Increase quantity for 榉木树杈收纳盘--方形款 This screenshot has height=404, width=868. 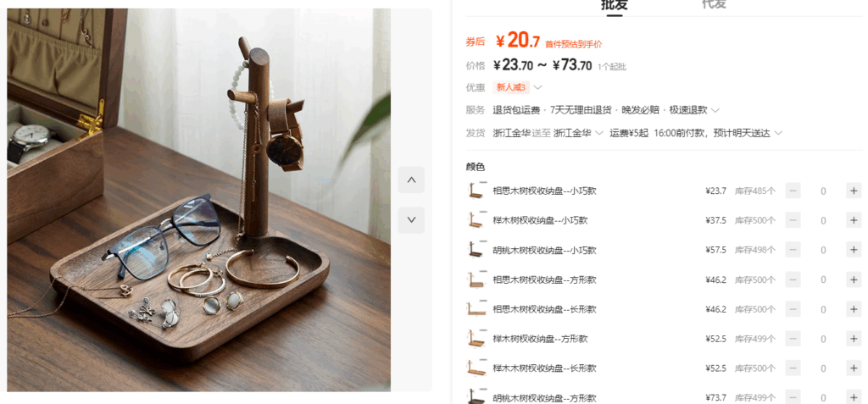[854, 339]
